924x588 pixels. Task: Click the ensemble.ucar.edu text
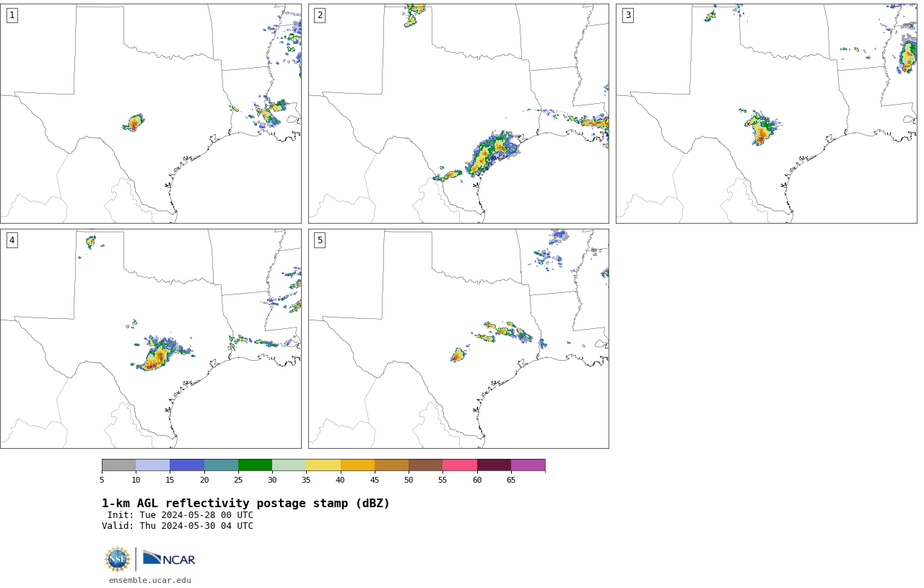pyautogui.click(x=150, y=580)
